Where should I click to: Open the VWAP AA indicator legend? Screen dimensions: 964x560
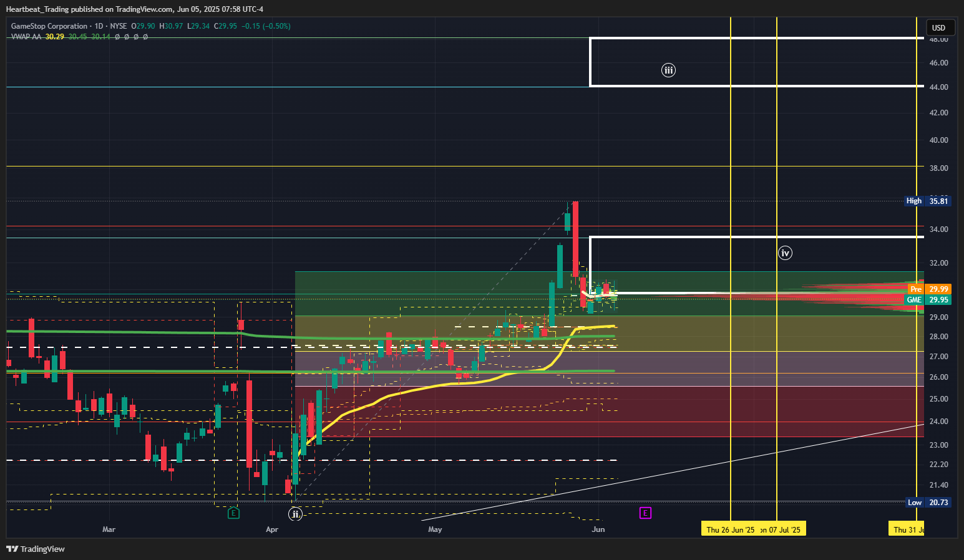point(26,37)
